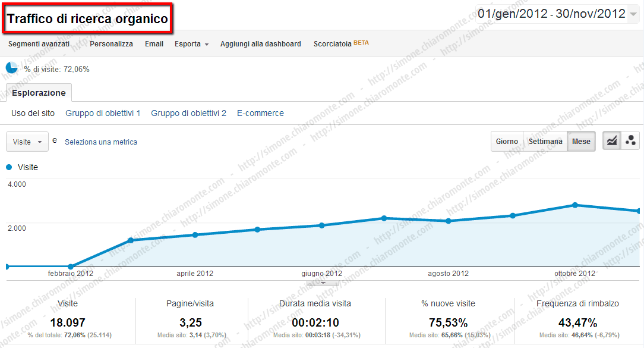
Task: Click the line chart view icon
Action: pyautogui.click(x=611, y=141)
